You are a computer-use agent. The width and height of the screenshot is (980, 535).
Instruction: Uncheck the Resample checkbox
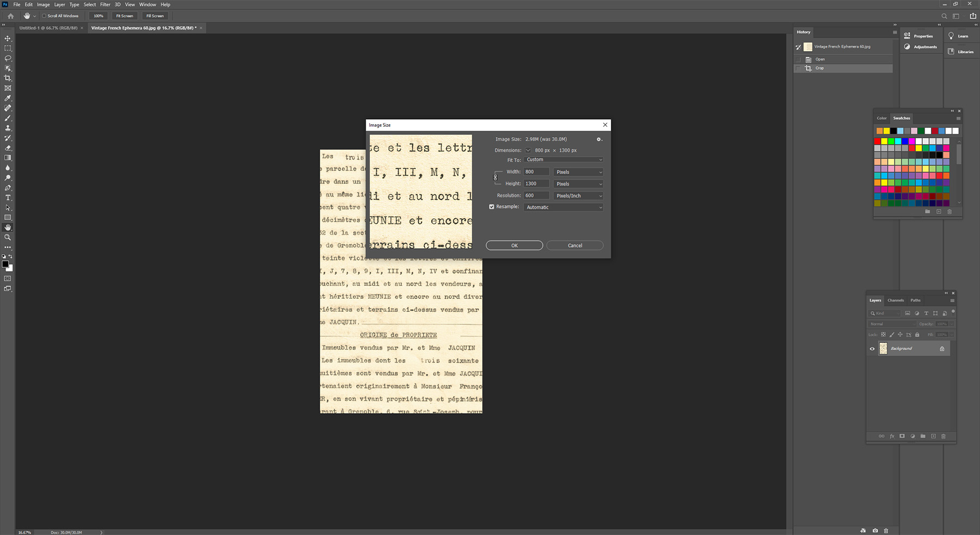click(492, 207)
